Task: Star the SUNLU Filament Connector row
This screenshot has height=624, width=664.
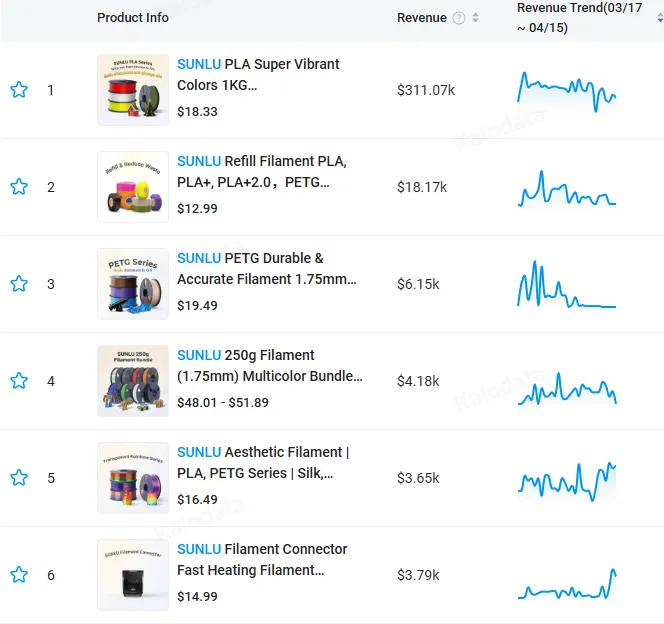Action: [x=19, y=575]
